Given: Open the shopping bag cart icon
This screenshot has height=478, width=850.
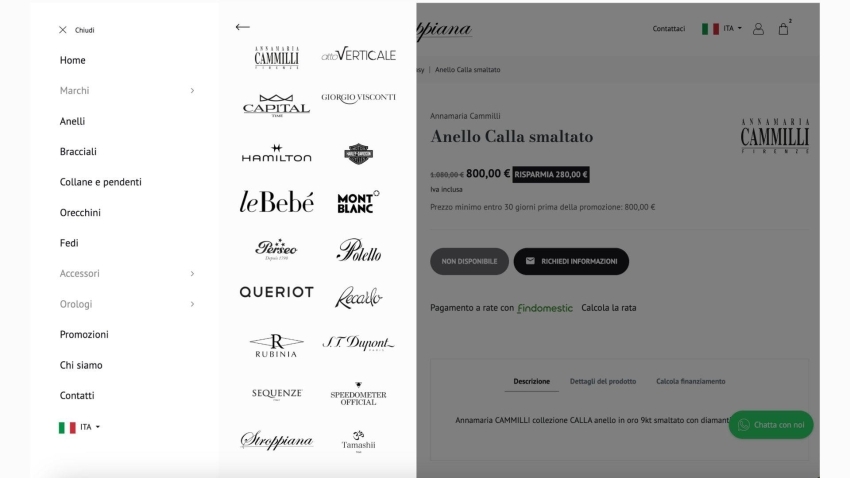Looking at the screenshot, I should pyautogui.click(x=783, y=29).
